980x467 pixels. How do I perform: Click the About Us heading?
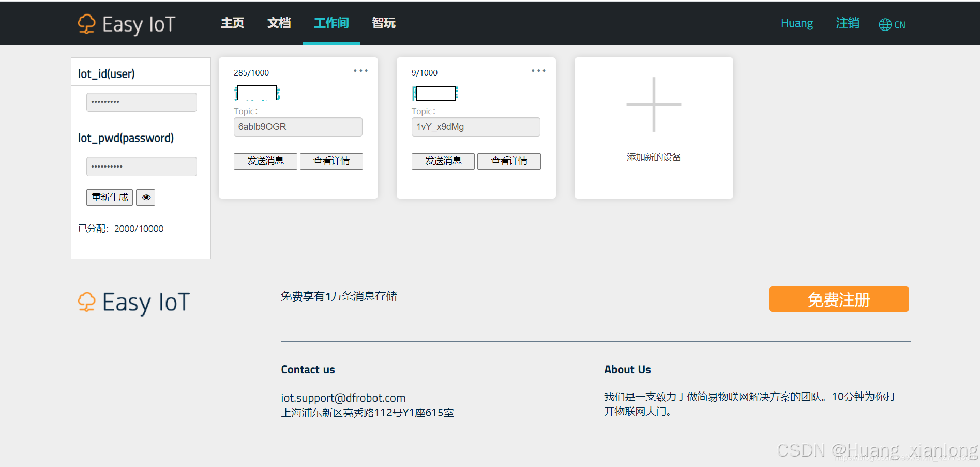tap(627, 370)
